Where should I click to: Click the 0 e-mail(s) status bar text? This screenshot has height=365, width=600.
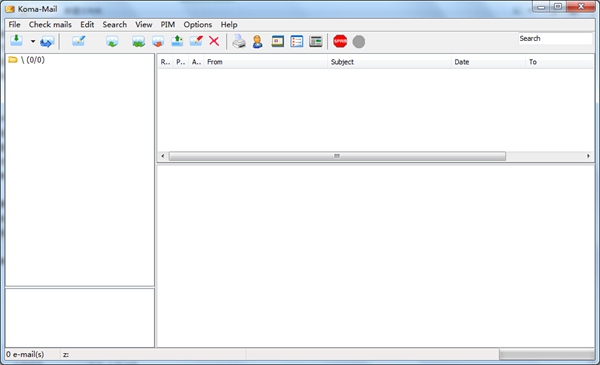coord(25,355)
